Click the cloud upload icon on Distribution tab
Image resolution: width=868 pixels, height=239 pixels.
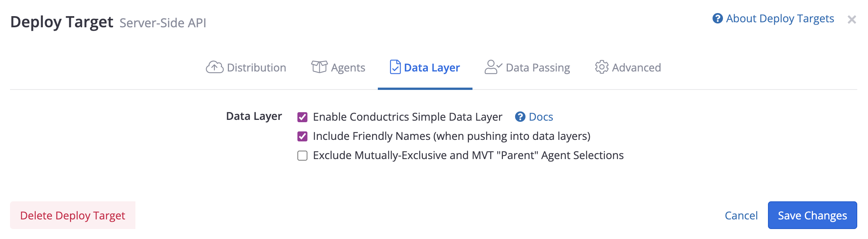click(214, 67)
